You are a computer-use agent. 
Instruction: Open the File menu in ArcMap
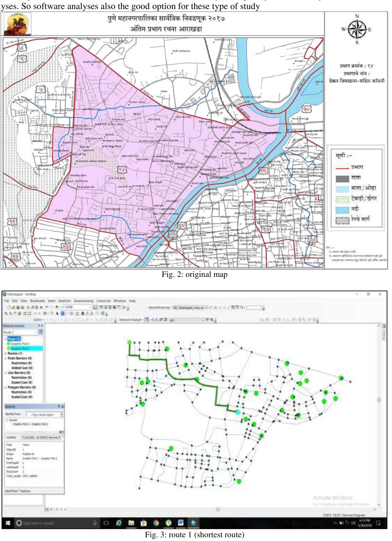click(6, 301)
